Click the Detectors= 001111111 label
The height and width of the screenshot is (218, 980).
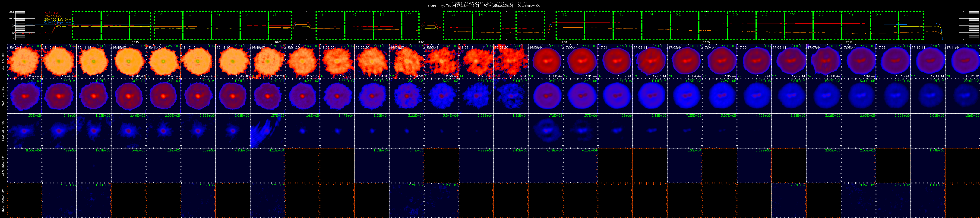tap(536, 6)
